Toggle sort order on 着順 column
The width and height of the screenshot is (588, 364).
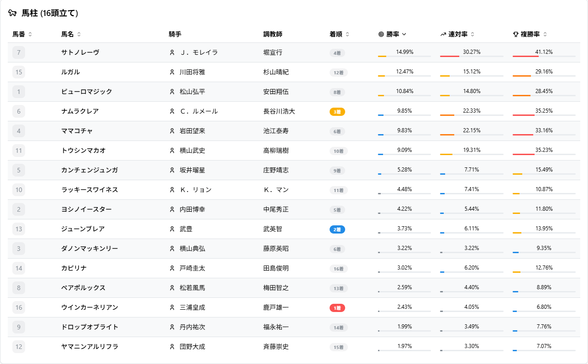pos(339,34)
